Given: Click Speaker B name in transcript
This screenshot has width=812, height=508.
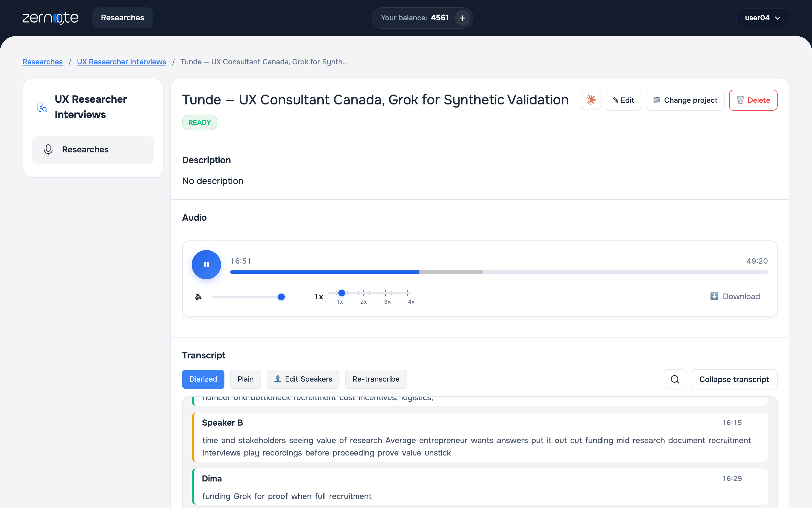Looking at the screenshot, I should (x=222, y=423).
